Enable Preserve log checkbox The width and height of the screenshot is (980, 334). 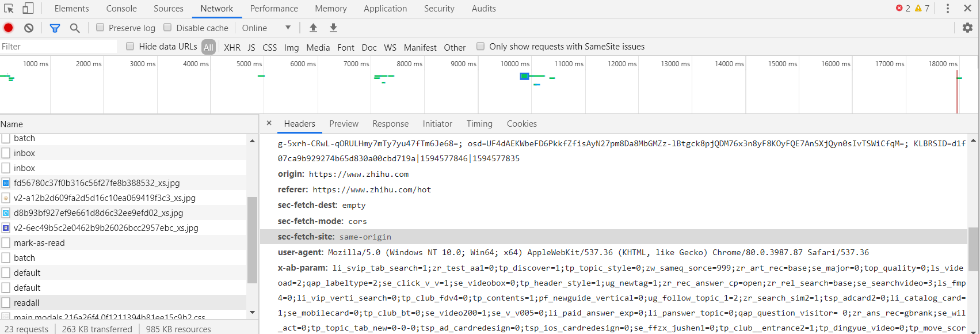pyautogui.click(x=100, y=28)
